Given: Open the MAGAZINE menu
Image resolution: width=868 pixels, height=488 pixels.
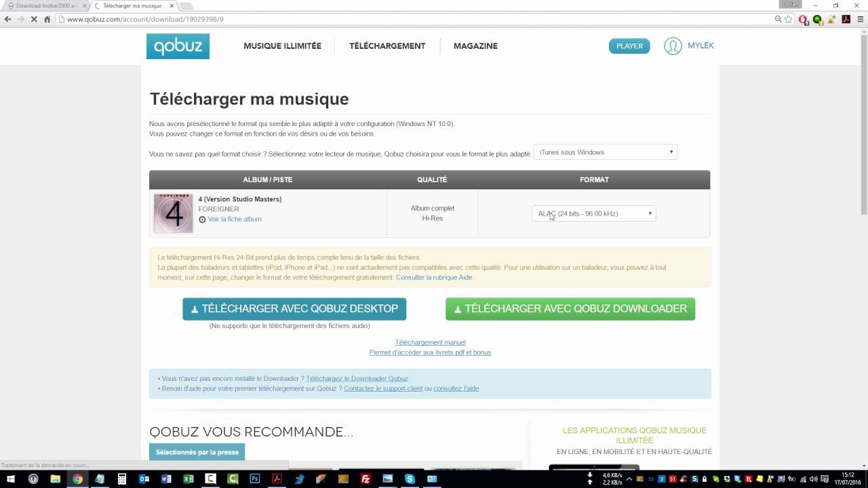Looking at the screenshot, I should (475, 46).
